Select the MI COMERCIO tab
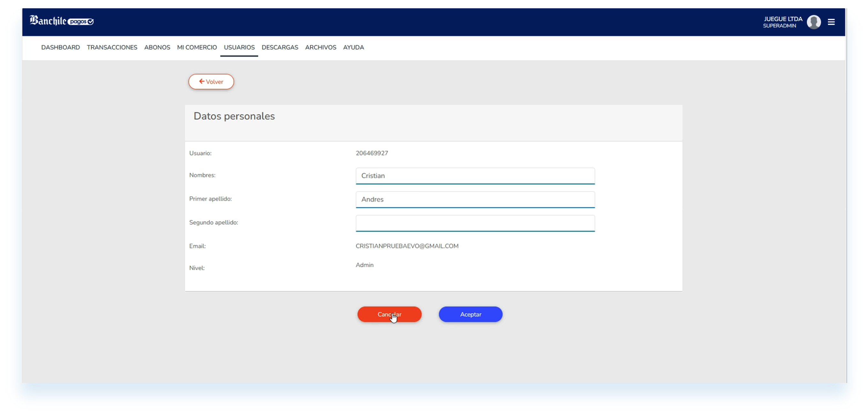 [197, 48]
